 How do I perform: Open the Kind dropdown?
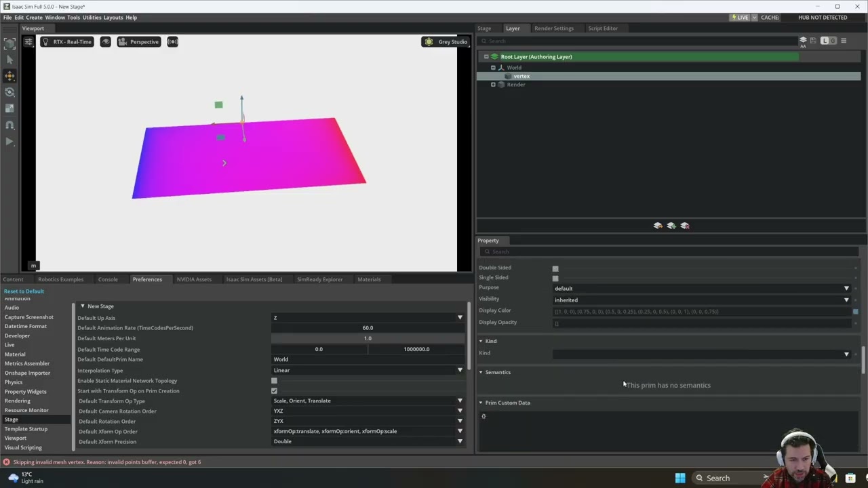pyautogui.click(x=702, y=354)
